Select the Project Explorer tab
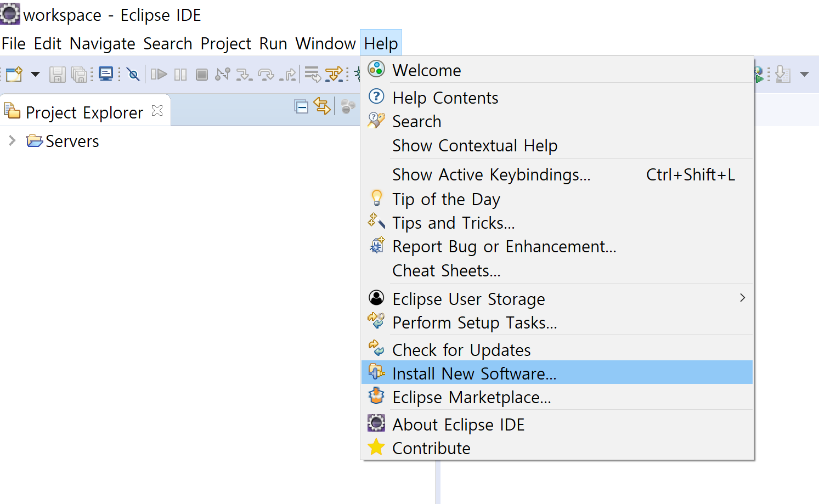Image resolution: width=819 pixels, height=504 pixels. point(84,112)
